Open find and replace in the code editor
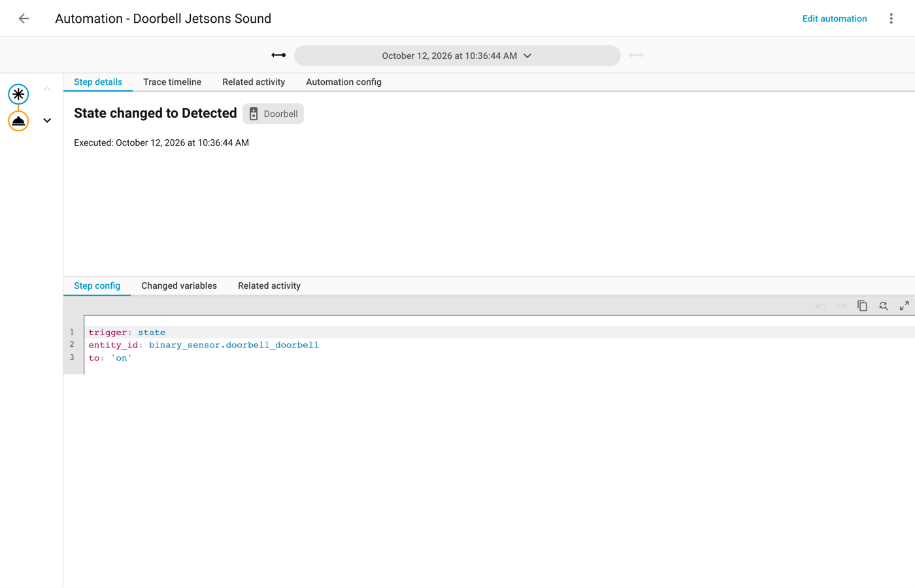The image size is (915, 588). coord(883,306)
